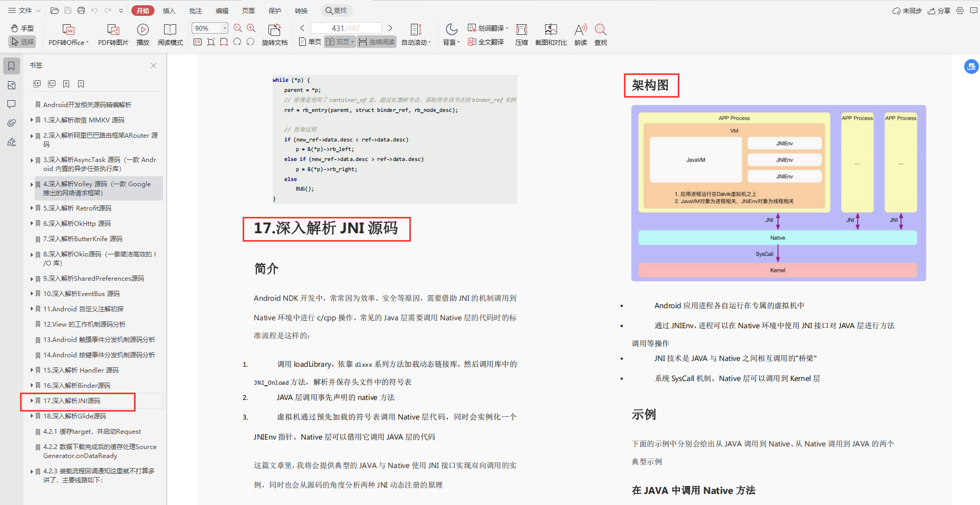Toggle 双页 two-page view
The width and height of the screenshot is (980, 505).
pos(339,42)
